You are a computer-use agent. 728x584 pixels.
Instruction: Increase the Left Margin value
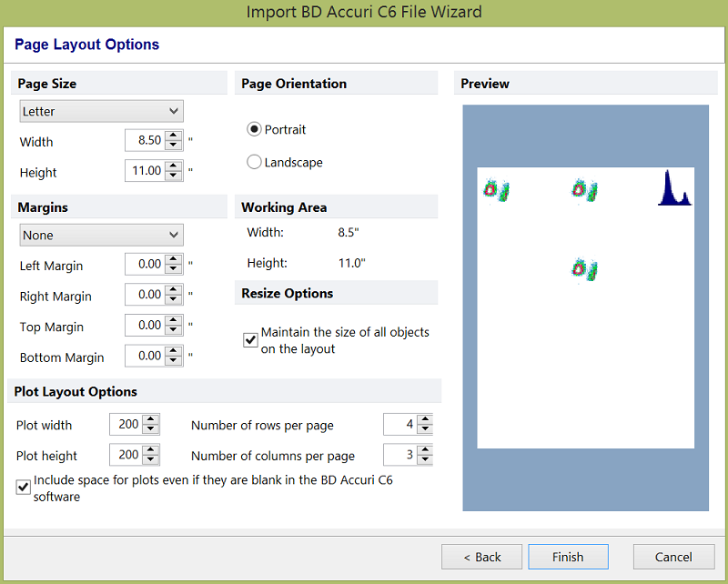[174, 259]
